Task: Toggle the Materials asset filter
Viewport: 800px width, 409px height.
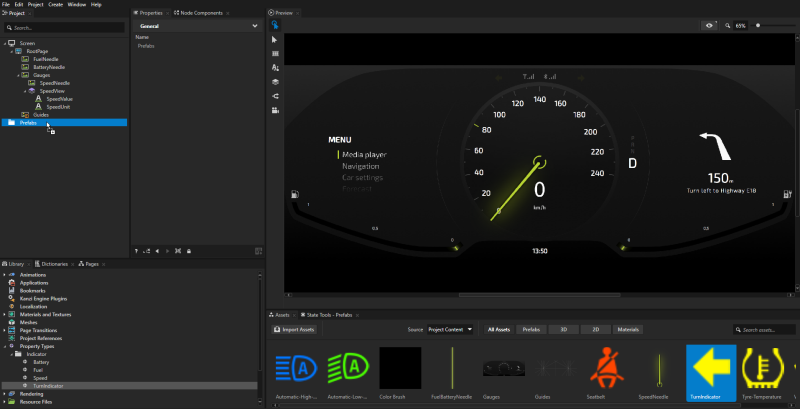Action: coord(628,329)
